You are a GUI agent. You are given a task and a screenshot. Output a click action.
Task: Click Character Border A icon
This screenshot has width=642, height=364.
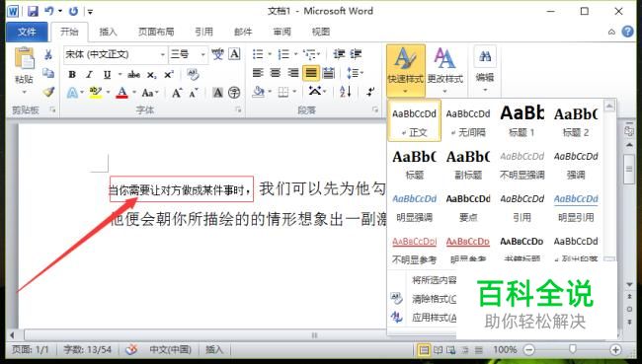pos(234,54)
